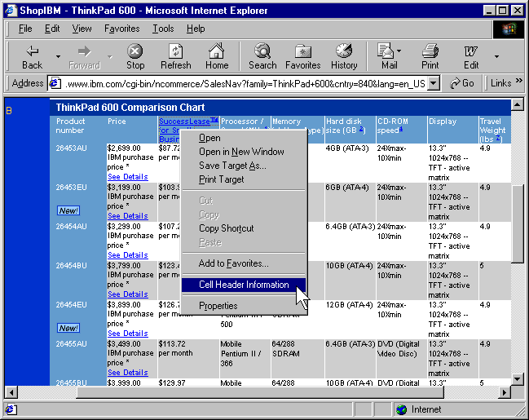The image size is (529, 420).
Task: Show the History toolbar icon
Action: [x=344, y=51]
